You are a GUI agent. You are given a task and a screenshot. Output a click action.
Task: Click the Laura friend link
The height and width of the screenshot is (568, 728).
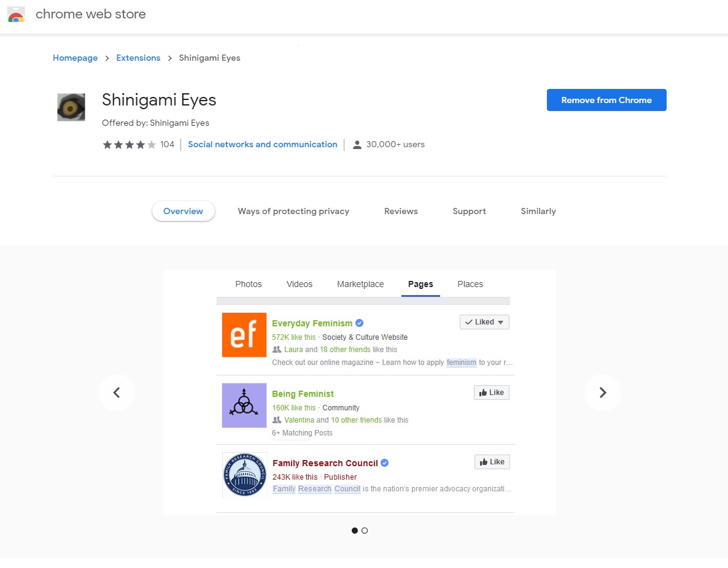(x=293, y=350)
